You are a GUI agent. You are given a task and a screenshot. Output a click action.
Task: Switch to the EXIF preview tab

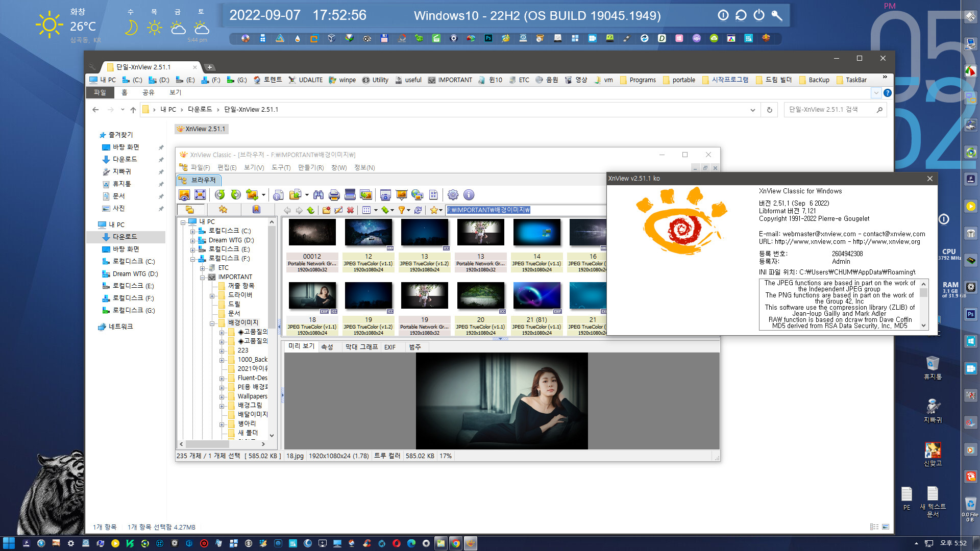(x=390, y=347)
